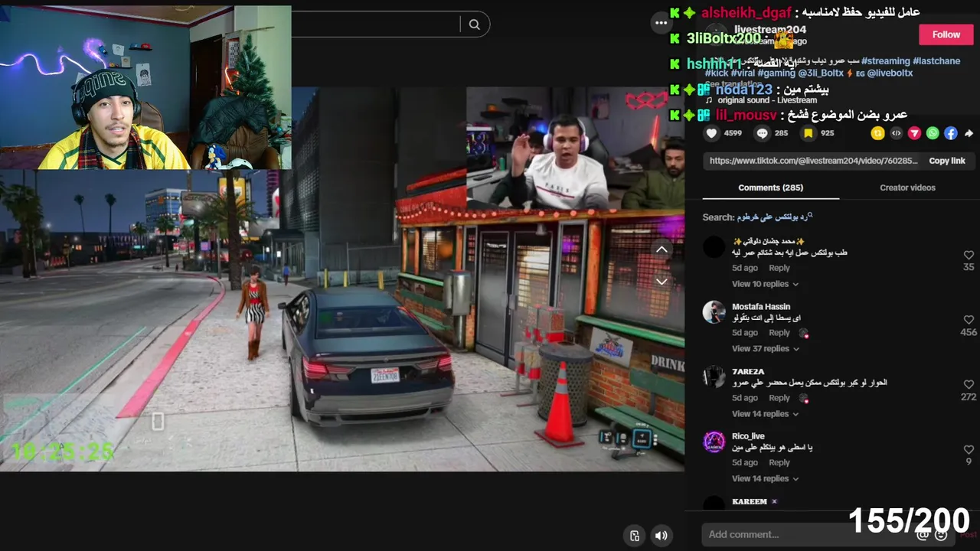Click the #gaming hashtag in caption
The width and height of the screenshot is (980, 551).
(x=777, y=73)
